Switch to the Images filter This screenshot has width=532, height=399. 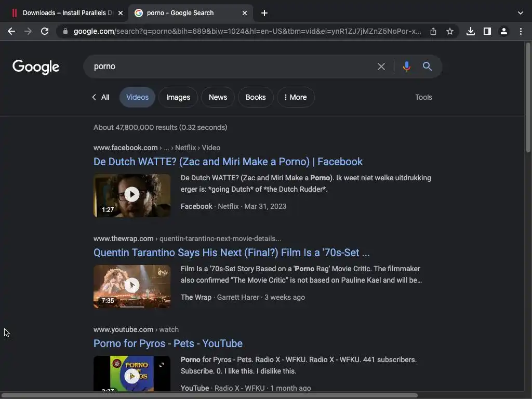[178, 97]
